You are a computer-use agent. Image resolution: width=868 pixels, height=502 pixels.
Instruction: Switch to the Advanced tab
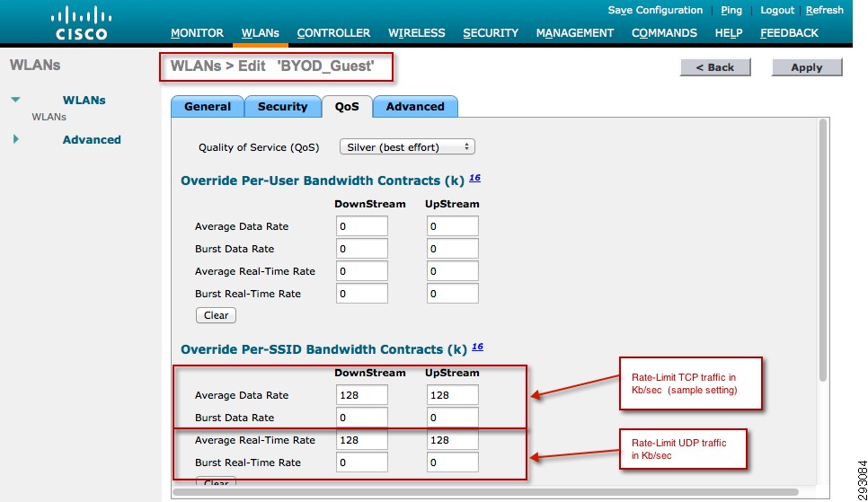point(415,106)
